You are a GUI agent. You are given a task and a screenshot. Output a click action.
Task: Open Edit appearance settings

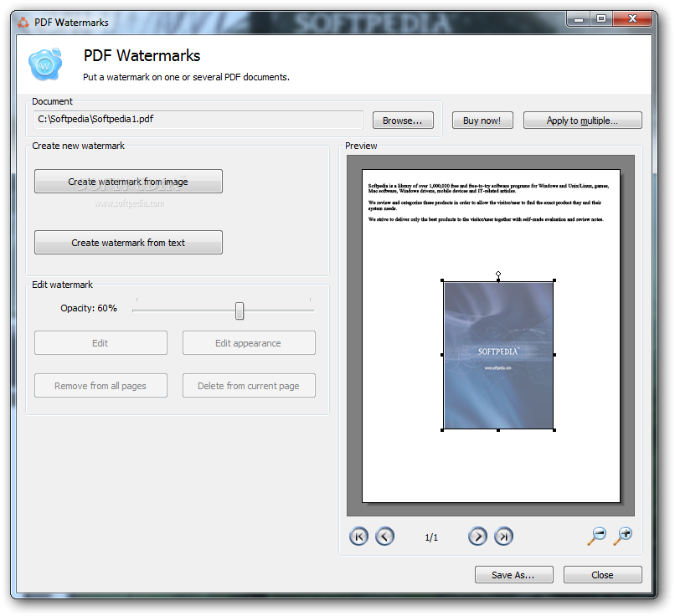(x=249, y=343)
